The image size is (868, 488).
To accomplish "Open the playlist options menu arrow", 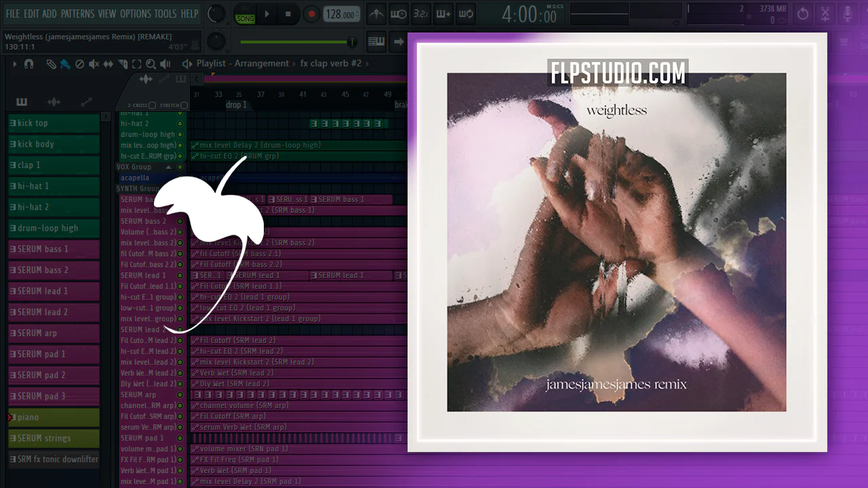I will (14, 64).
